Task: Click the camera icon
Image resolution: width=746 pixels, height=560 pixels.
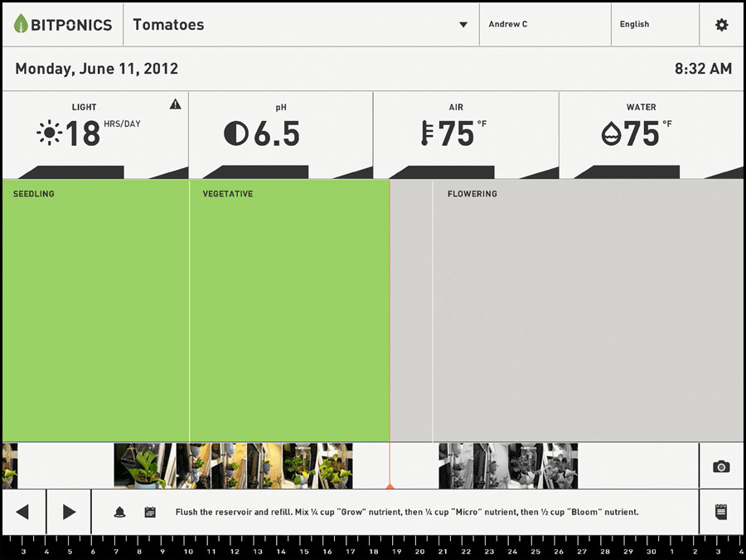Action: (x=721, y=466)
